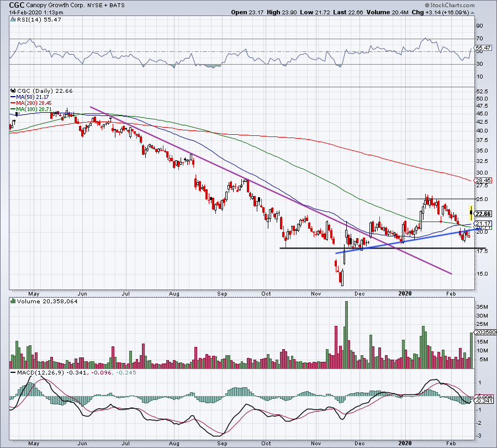Click the Jul label under the price chart

point(126,293)
